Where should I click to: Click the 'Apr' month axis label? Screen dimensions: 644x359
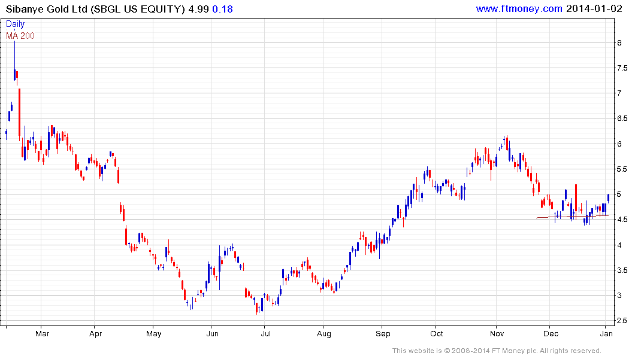95,334
